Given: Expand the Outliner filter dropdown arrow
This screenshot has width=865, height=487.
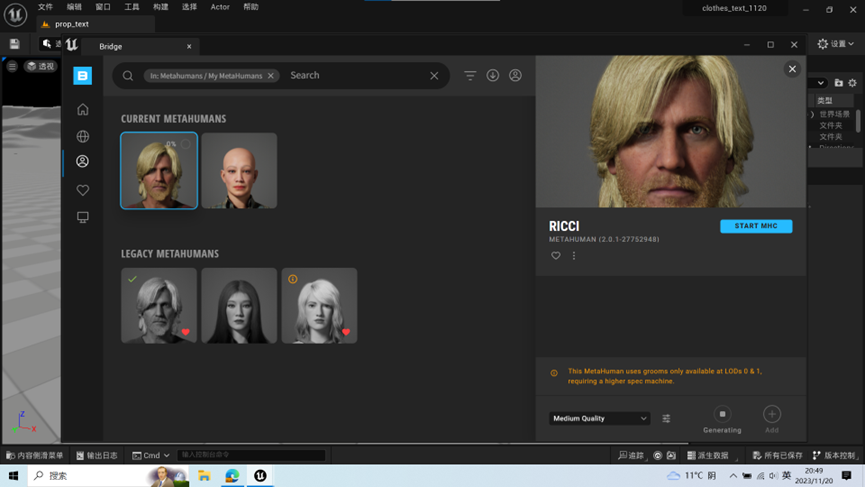Looking at the screenshot, I should 821,83.
